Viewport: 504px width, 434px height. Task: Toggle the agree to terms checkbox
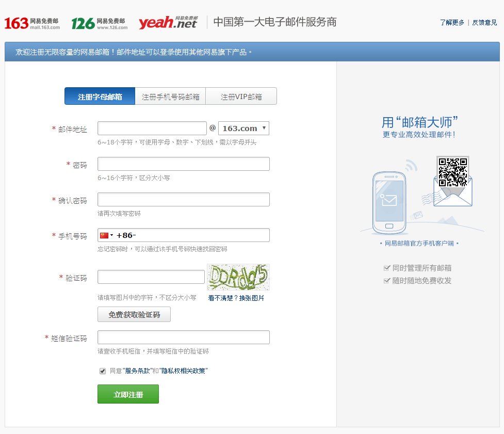[103, 371]
